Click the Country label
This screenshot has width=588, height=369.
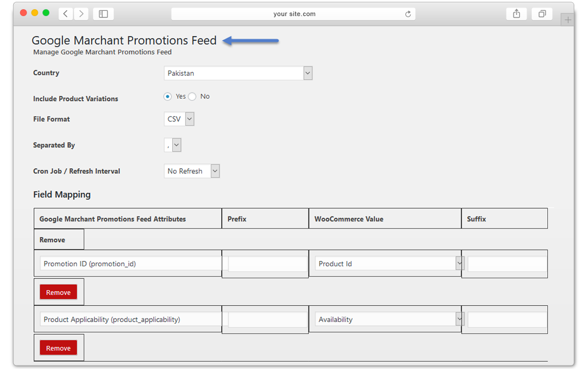[x=46, y=73]
